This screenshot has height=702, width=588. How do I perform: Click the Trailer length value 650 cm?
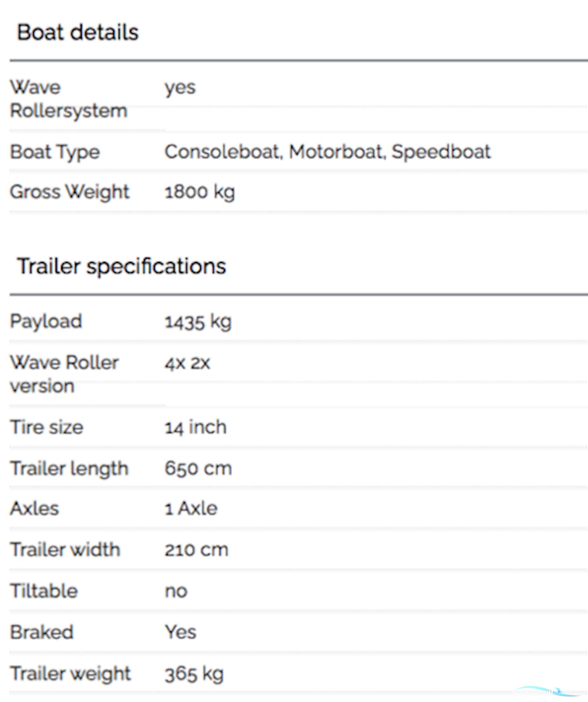point(198,469)
